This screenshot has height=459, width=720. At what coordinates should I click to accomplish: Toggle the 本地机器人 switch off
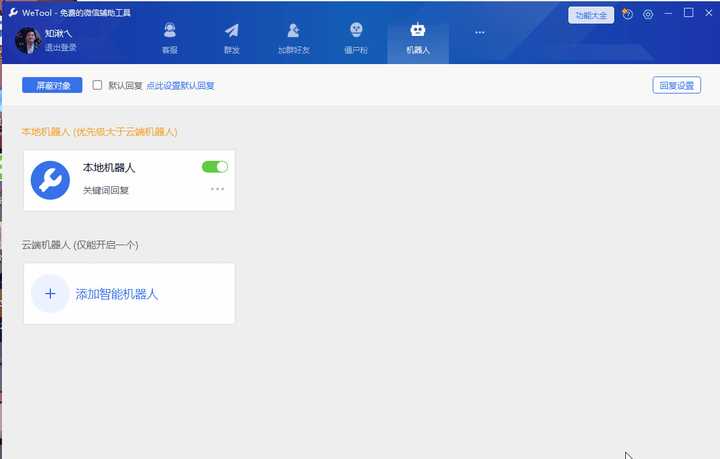[x=215, y=167]
